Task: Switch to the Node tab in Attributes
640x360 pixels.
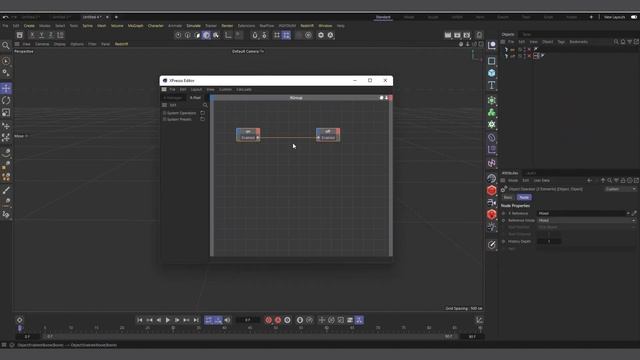Action: click(524, 198)
